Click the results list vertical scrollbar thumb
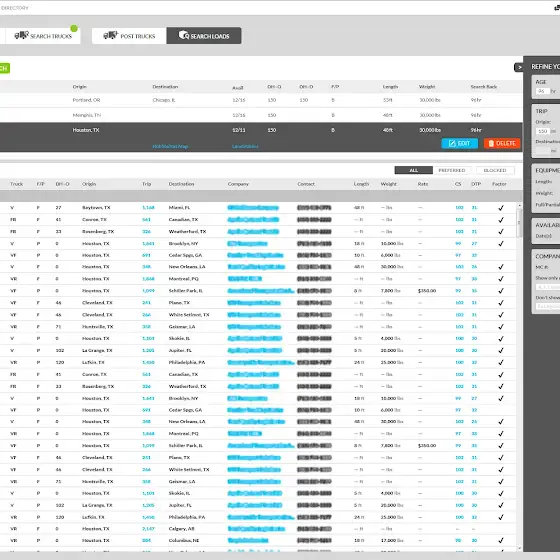 click(x=519, y=223)
